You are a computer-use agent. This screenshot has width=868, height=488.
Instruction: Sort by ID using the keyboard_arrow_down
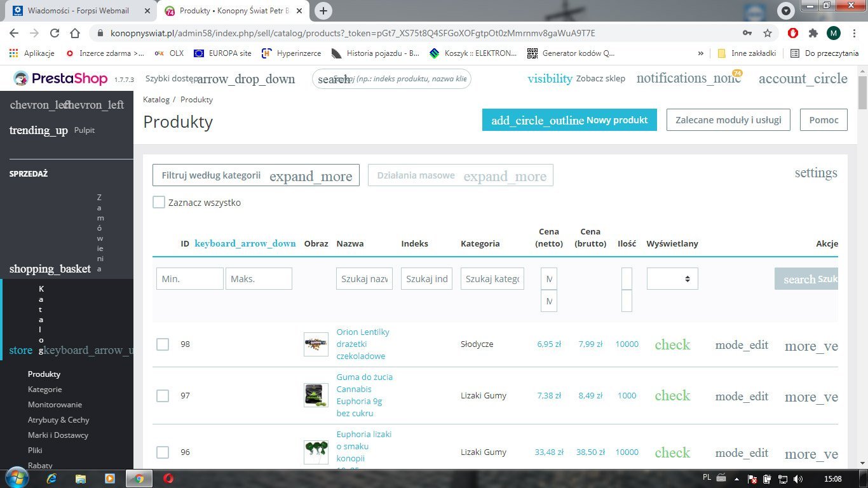(245, 243)
